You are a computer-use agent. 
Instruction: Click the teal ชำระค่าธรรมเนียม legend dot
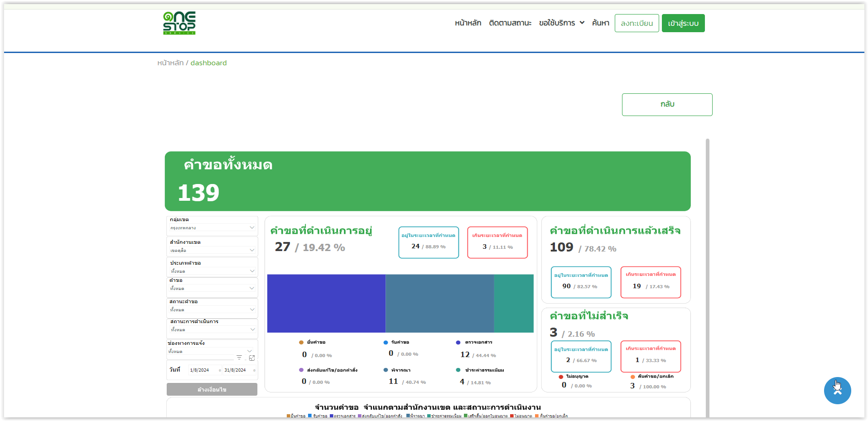click(458, 370)
